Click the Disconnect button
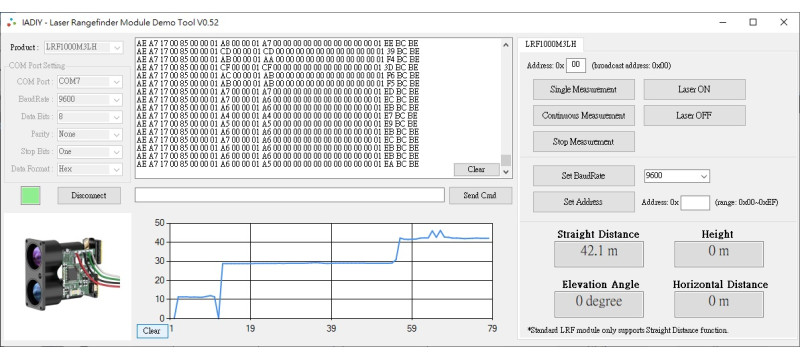Image resolution: width=800 pixels, height=360 pixels. (x=89, y=195)
